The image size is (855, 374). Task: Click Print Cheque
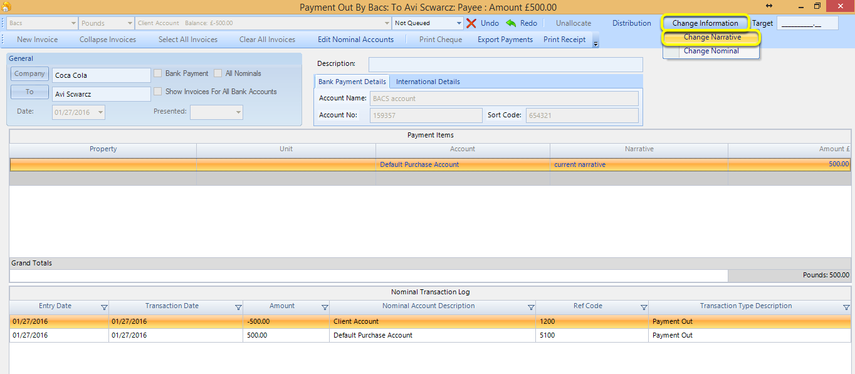(x=441, y=40)
